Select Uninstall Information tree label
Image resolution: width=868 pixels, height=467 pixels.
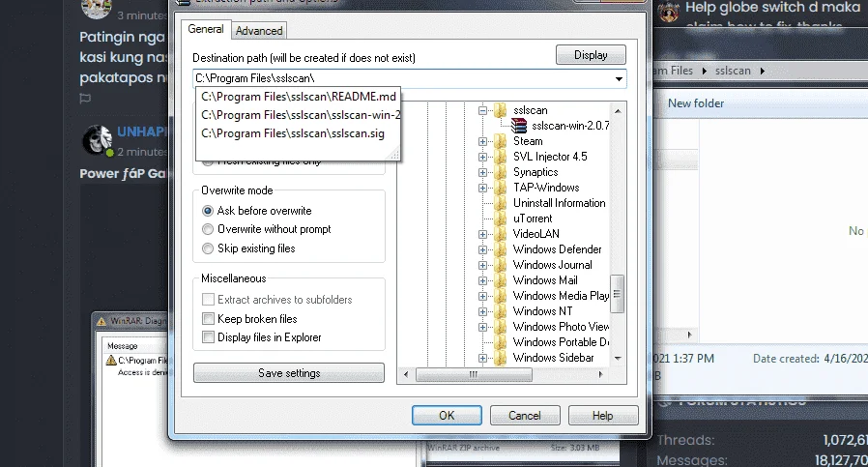pos(559,203)
